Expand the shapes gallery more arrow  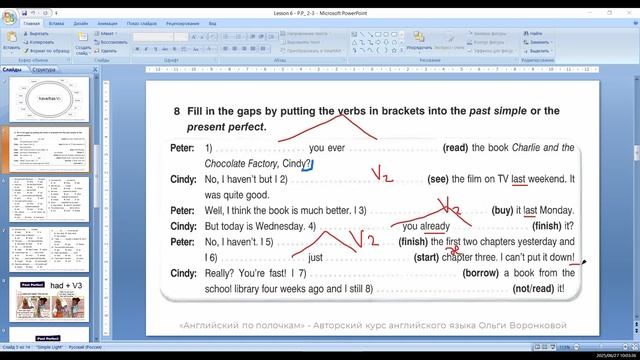pos(402,50)
